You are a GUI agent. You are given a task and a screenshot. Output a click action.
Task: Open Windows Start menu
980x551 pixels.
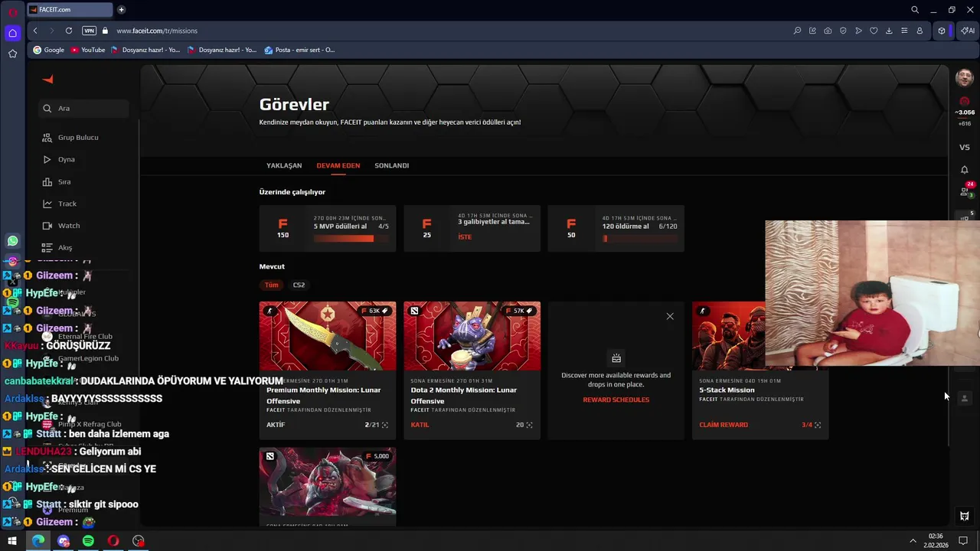[12, 541]
